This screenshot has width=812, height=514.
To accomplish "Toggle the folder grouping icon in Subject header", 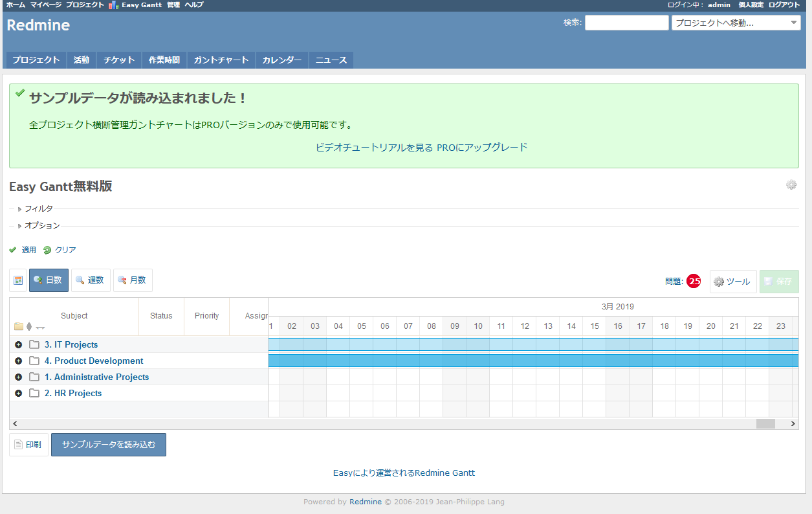I will pyautogui.click(x=18, y=326).
